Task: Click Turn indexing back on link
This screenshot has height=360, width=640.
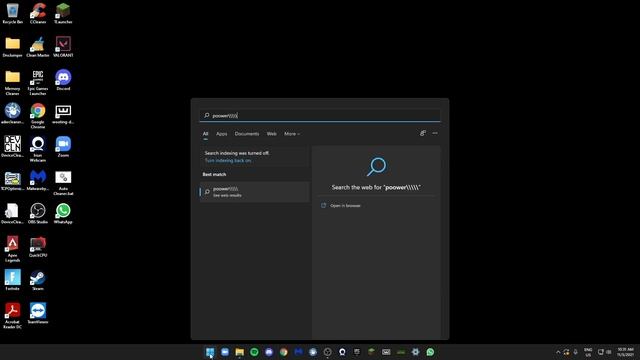Action: pos(228,160)
